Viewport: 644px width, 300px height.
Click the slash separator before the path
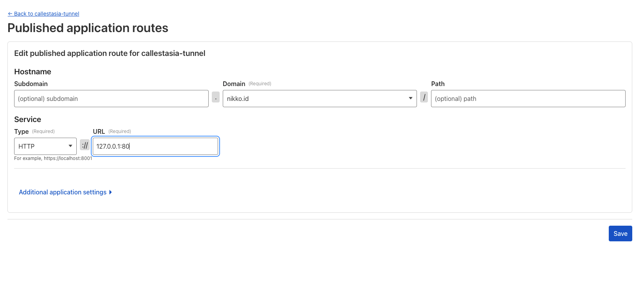pos(424,97)
